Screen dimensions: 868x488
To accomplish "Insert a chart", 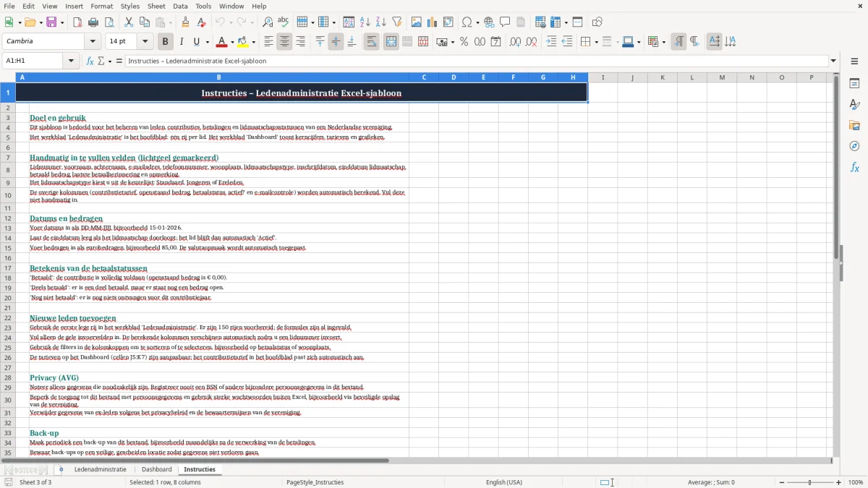I will coord(433,22).
